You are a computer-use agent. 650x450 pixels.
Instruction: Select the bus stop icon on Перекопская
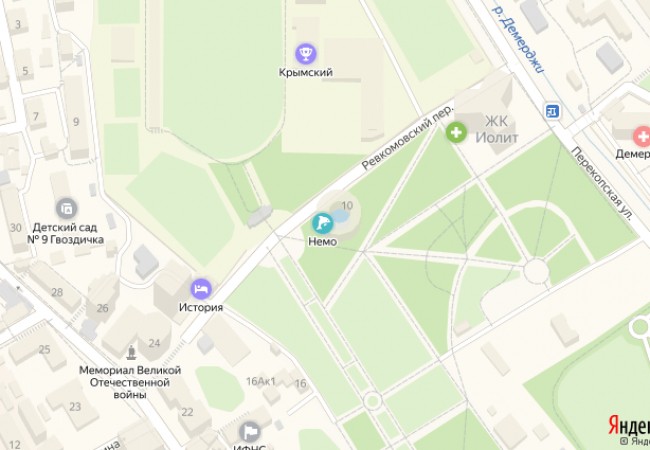(552, 111)
